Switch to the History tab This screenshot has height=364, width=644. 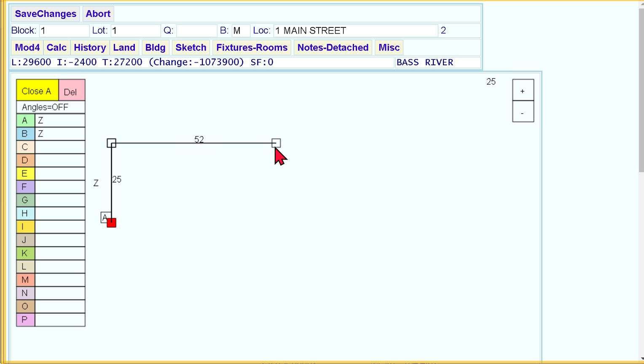90,48
